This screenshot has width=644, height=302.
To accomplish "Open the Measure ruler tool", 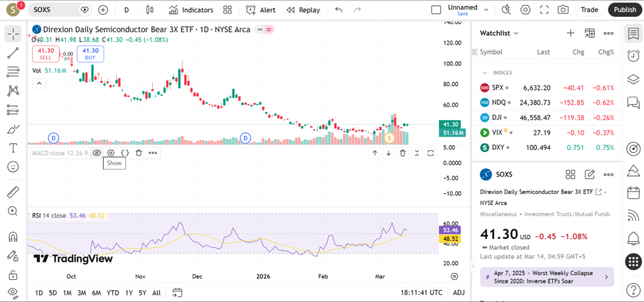I will [13, 193].
